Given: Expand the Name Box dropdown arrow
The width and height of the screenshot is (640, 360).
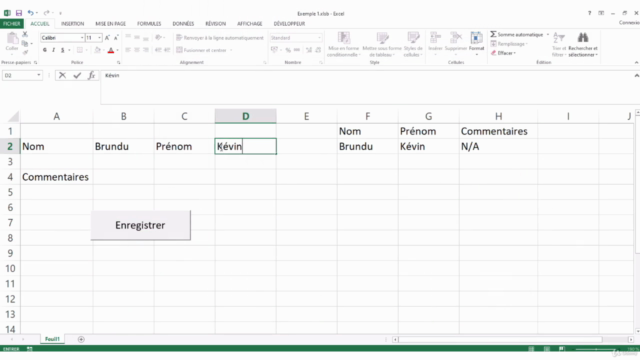Looking at the screenshot, I should [x=39, y=76].
